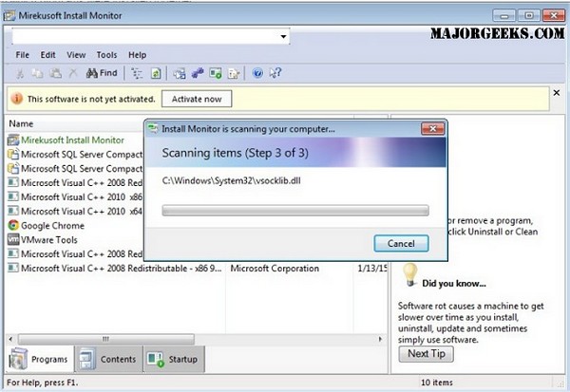This screenshot has width=570, height=392.
Task: Click the 1/13/15 date cell
Action: tap(372, 268)
